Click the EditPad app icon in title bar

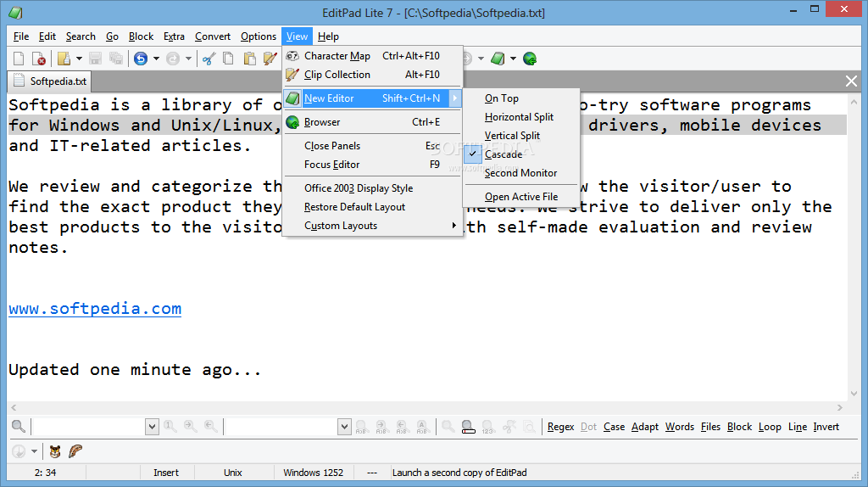[15, 12]
